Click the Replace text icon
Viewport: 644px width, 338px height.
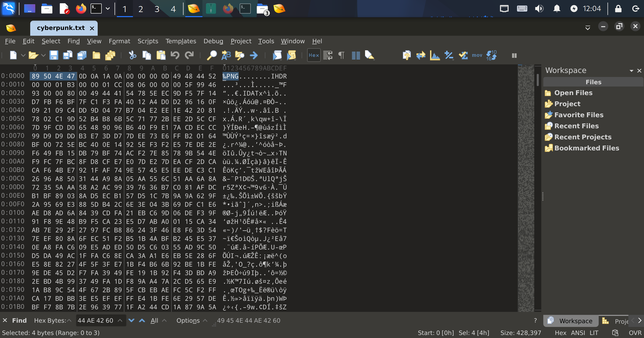pos(226,55)
